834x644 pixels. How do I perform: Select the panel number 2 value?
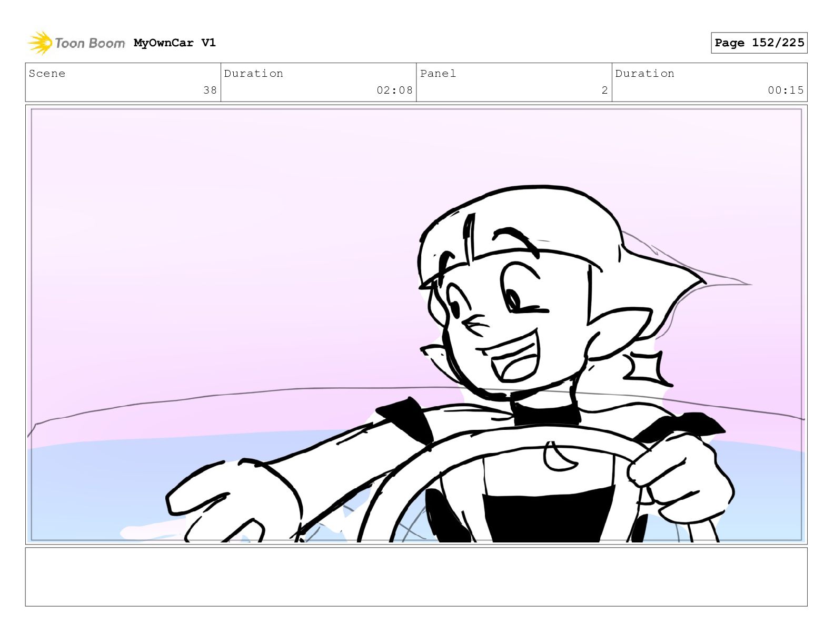(x=605, y=90)
